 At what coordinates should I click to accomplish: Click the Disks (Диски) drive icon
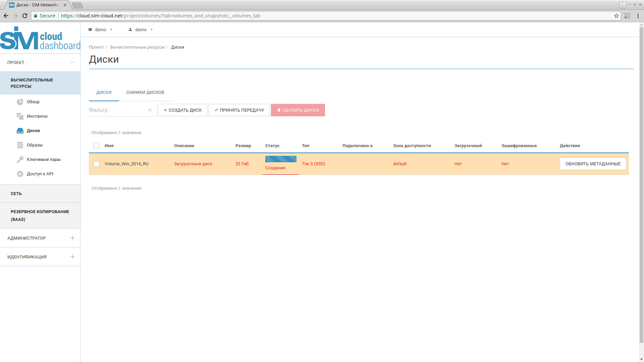(20, 131)
